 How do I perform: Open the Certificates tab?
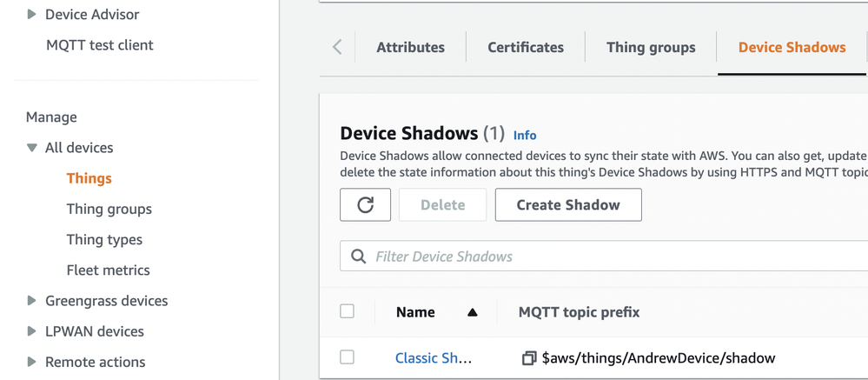(526, 47)
